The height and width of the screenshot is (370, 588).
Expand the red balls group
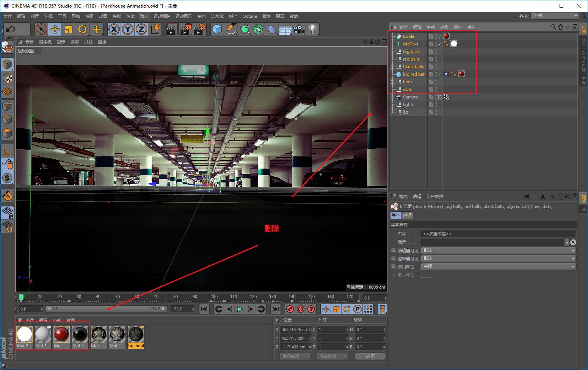(x=393, y=59)
